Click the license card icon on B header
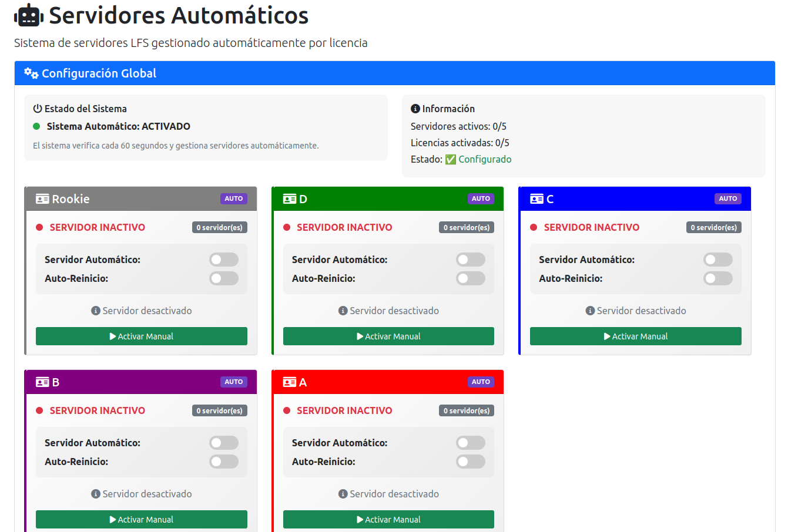 [x=42, y=382]
